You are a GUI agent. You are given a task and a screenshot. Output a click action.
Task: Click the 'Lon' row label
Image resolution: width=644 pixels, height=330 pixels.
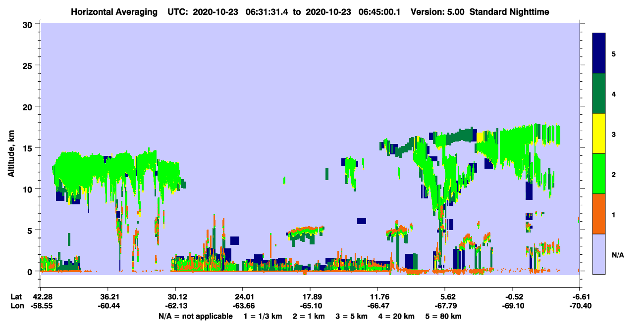tap(17, 306)
